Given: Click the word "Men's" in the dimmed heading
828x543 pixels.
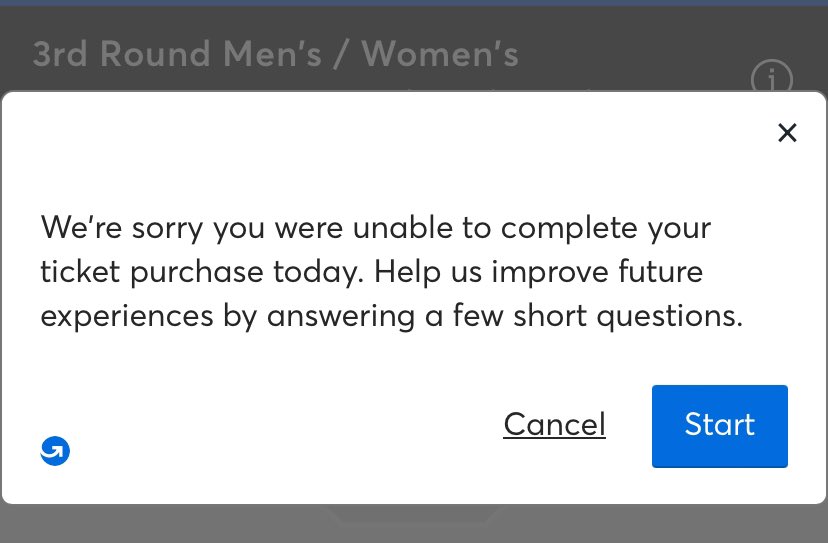Looking at the screenshot, I should tap(272, 54).
